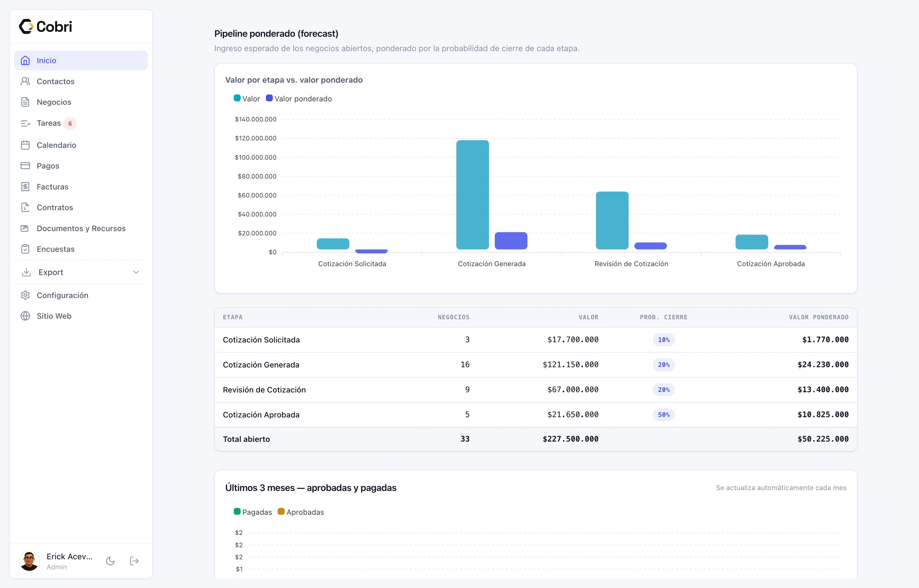The height and width of the screenshot is (588, 919).
Task: Click the Calendario calendar icon
Action: click(25, 145)
